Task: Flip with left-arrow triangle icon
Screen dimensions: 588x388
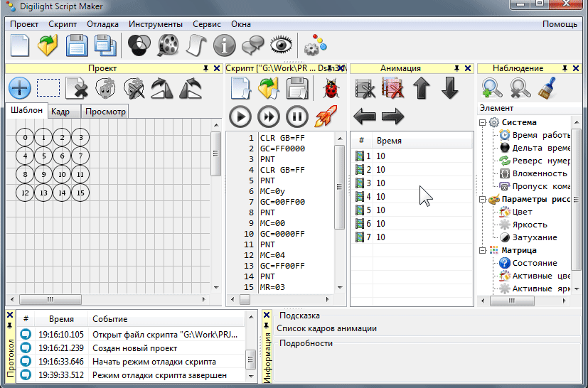Action: 191,88
